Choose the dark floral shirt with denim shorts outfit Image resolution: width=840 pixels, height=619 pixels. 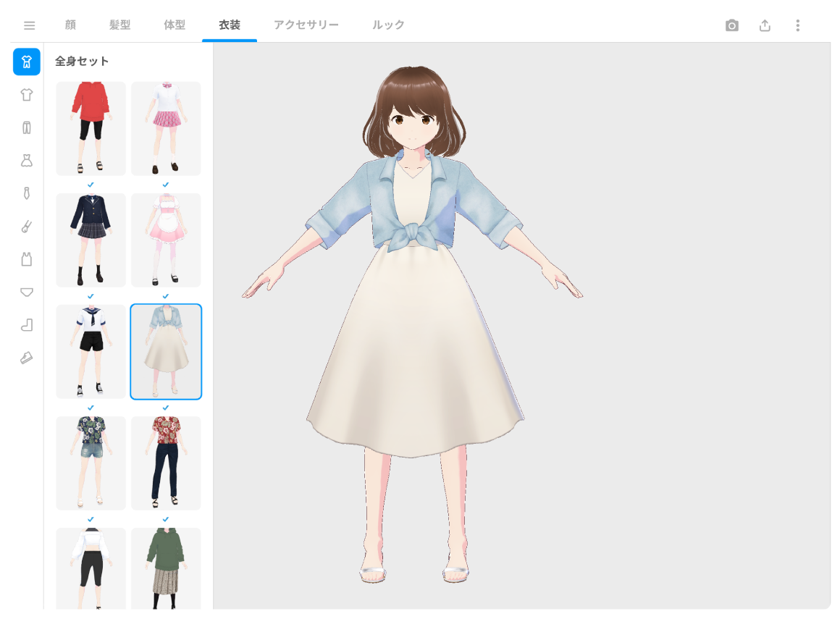coord(91,463)
